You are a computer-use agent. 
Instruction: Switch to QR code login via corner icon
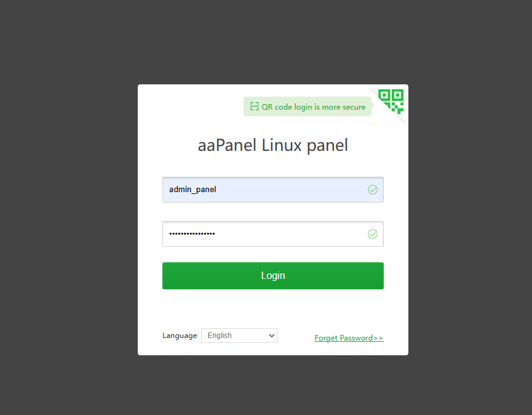(x=391, y=101)
